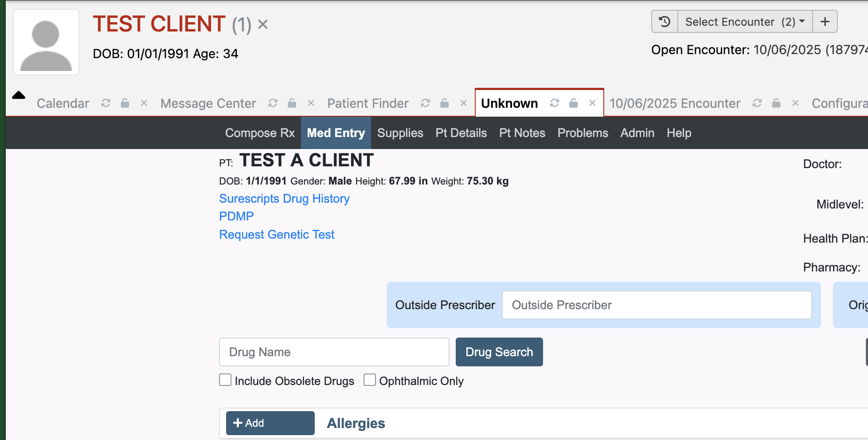Open the Surescripts Drug History link
Image resolution: width=868 pixels, height=440 pixels.
coord(284,199)
